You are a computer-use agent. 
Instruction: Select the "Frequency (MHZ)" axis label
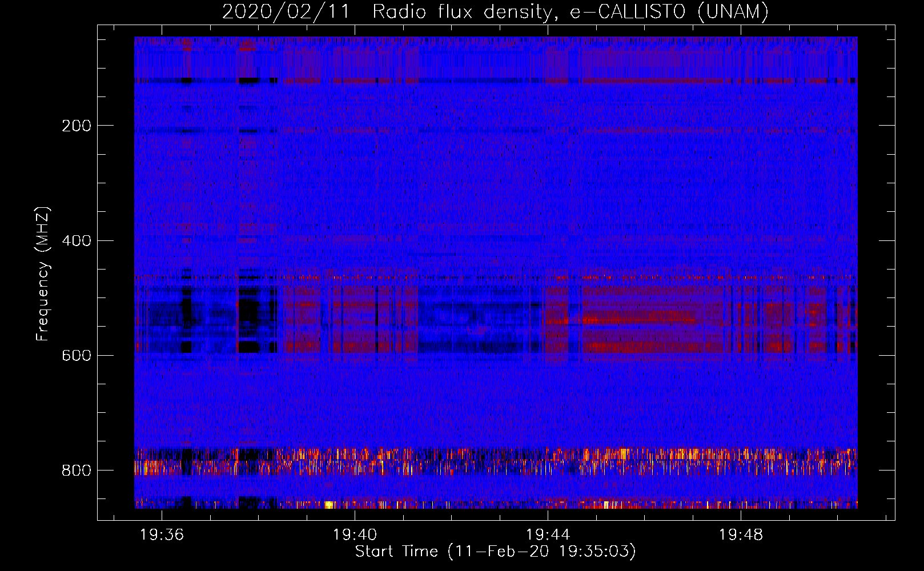tap(43, 274)
